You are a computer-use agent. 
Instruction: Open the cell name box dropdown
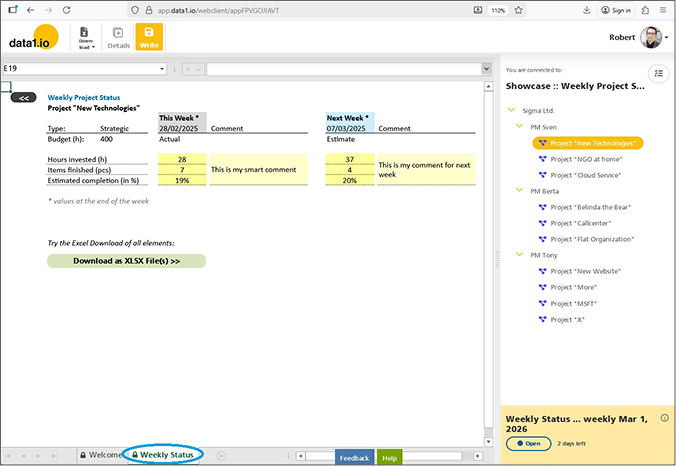click(163, 69)
